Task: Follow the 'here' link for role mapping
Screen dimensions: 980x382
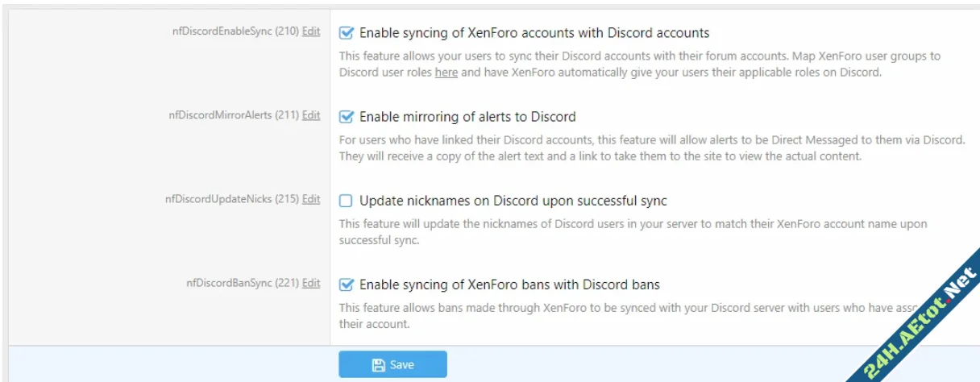Action: pos(446,73)
